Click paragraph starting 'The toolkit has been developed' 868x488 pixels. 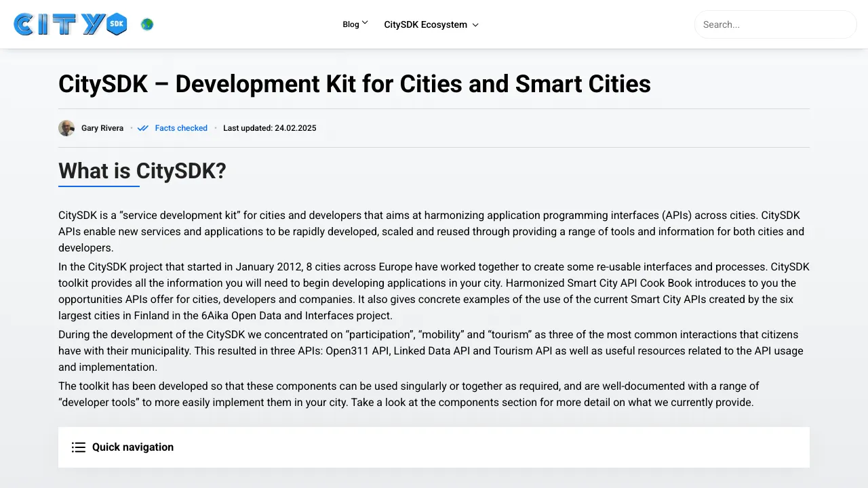[x=434, y=394]
